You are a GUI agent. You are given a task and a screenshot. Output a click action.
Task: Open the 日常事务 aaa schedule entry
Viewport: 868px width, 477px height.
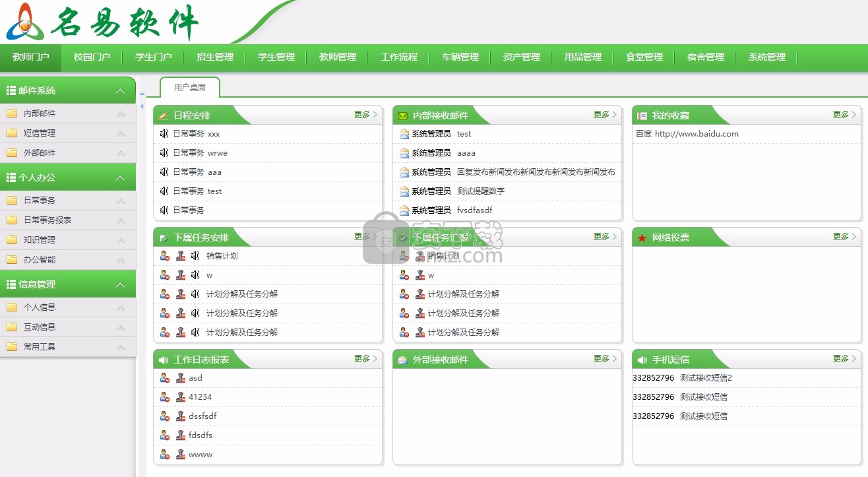[x=197, y=172]
